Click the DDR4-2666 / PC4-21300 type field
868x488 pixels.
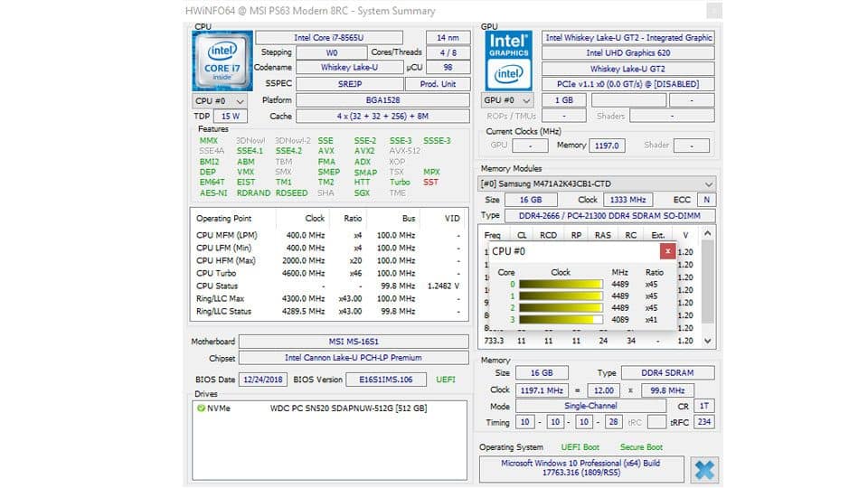click(609, 216)
